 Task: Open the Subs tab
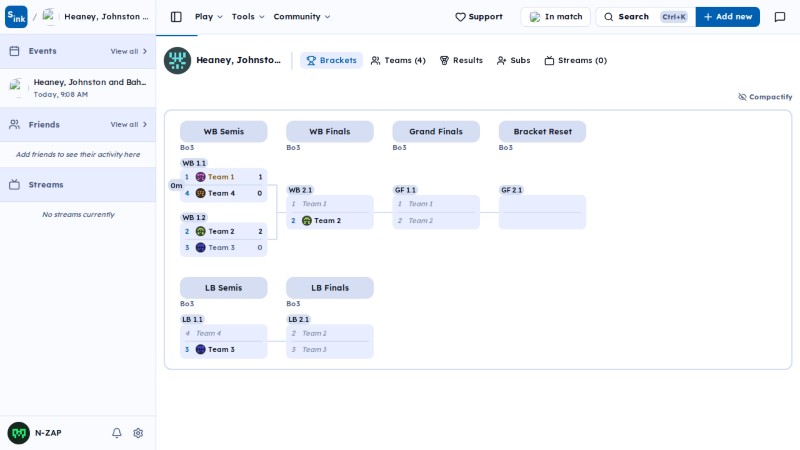(x=513, y=60)
